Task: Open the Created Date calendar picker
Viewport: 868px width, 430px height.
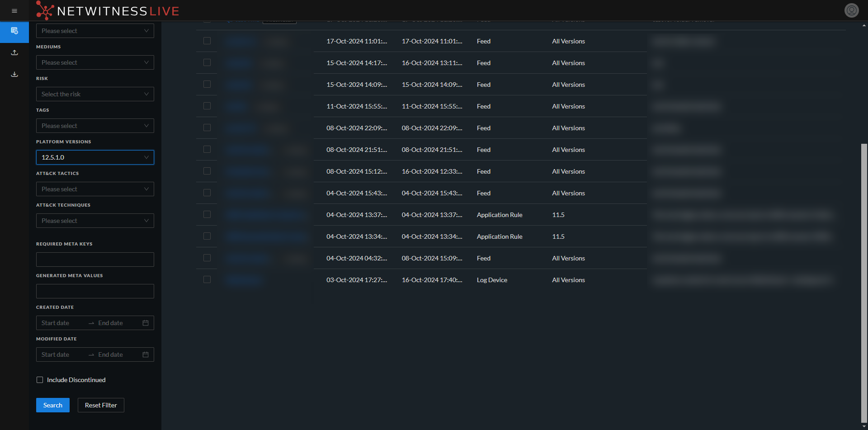Action: coord(145,323)
